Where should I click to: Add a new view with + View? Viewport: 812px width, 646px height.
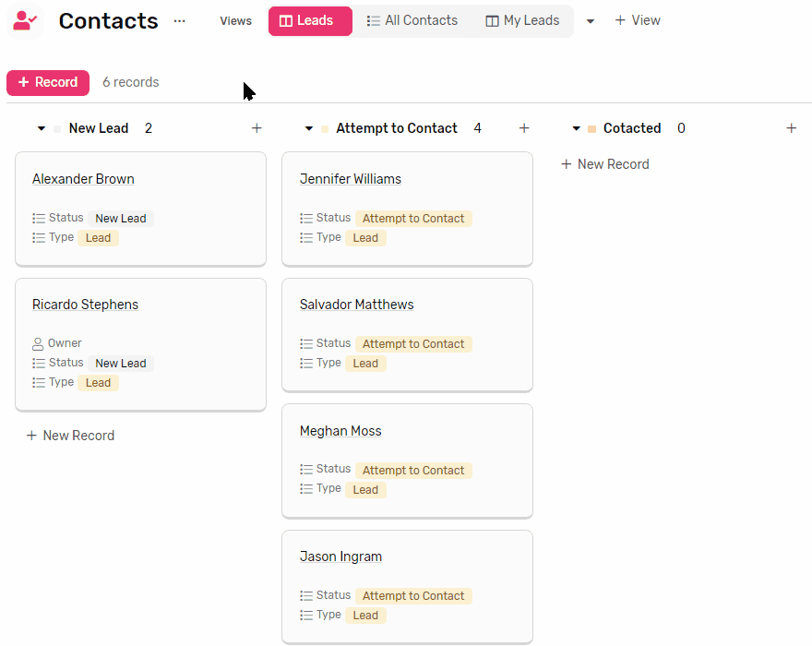pyautogui.click(x=638, y=20)
